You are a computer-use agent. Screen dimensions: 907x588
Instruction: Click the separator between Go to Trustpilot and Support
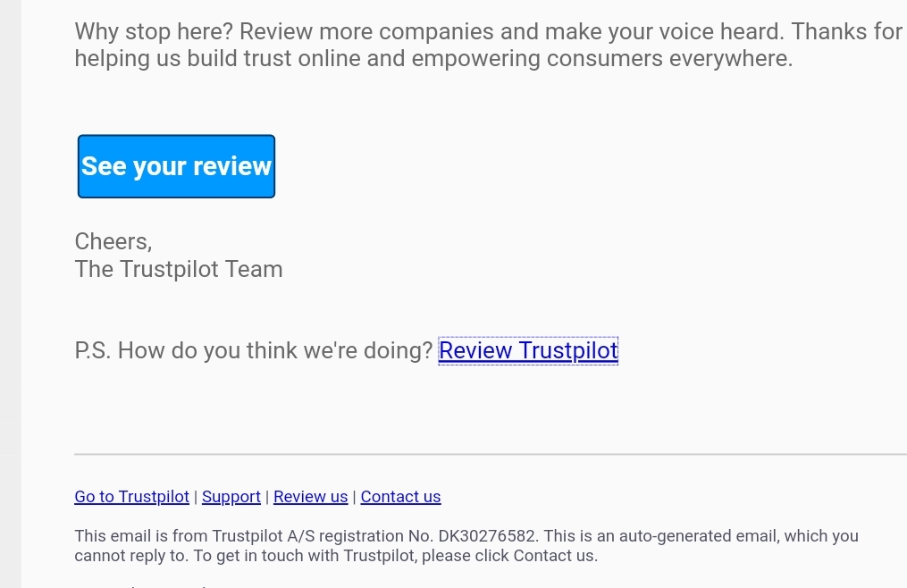point(196,497)
